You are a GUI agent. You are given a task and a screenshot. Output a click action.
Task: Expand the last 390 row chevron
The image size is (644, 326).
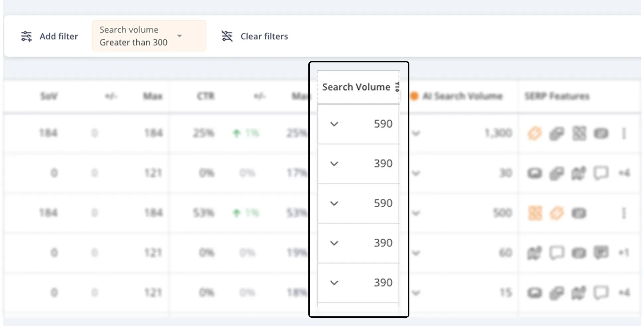click(x=334, y=283)
